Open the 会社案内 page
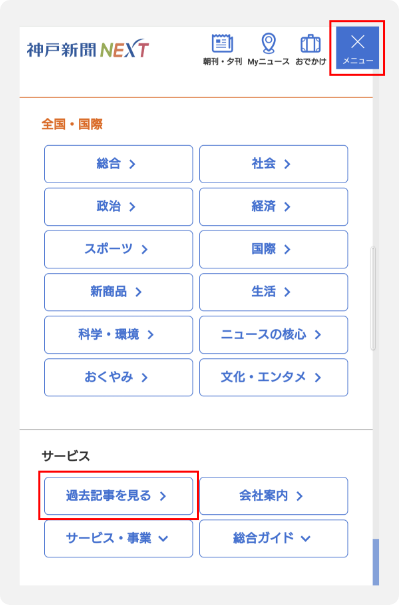 tap(274, 496)
